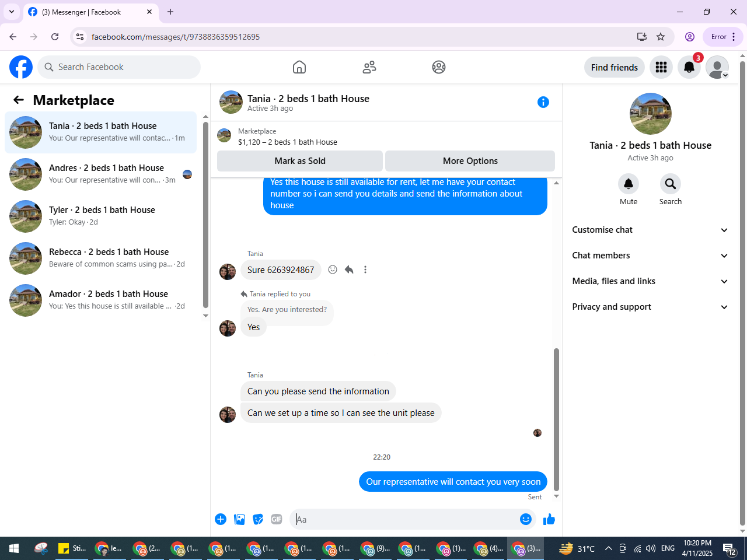
Task: Open Sticky Notes from the taskbar
Action: point(72,548)
